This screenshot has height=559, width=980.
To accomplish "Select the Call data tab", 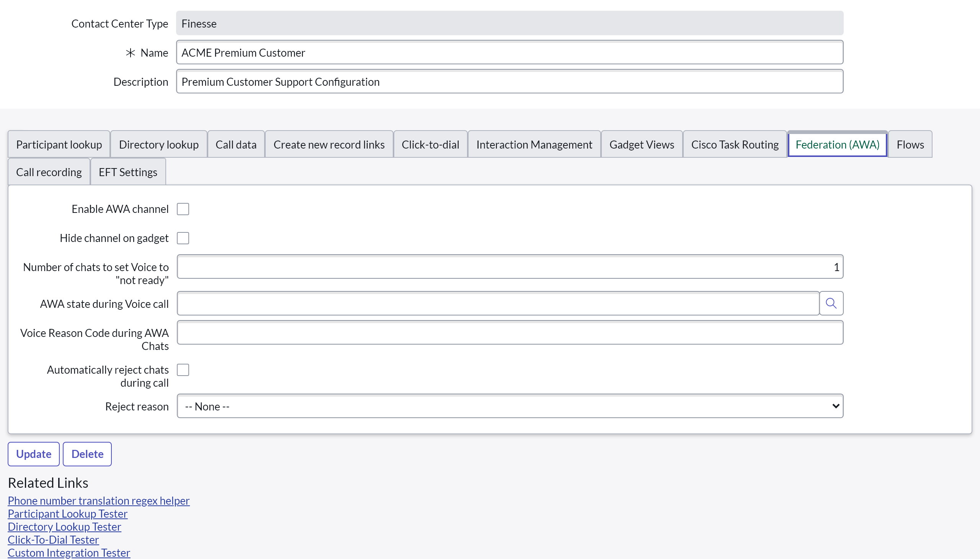I will 236,144.
